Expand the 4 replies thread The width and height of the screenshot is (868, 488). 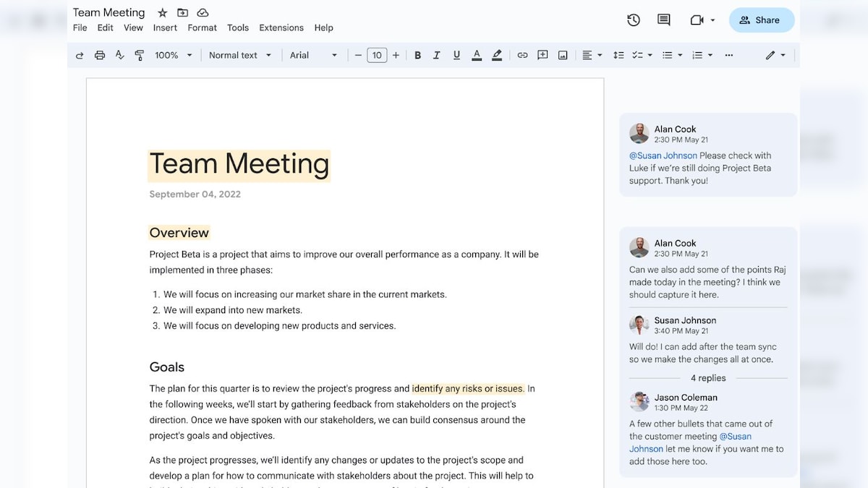(x=708, y=378)
